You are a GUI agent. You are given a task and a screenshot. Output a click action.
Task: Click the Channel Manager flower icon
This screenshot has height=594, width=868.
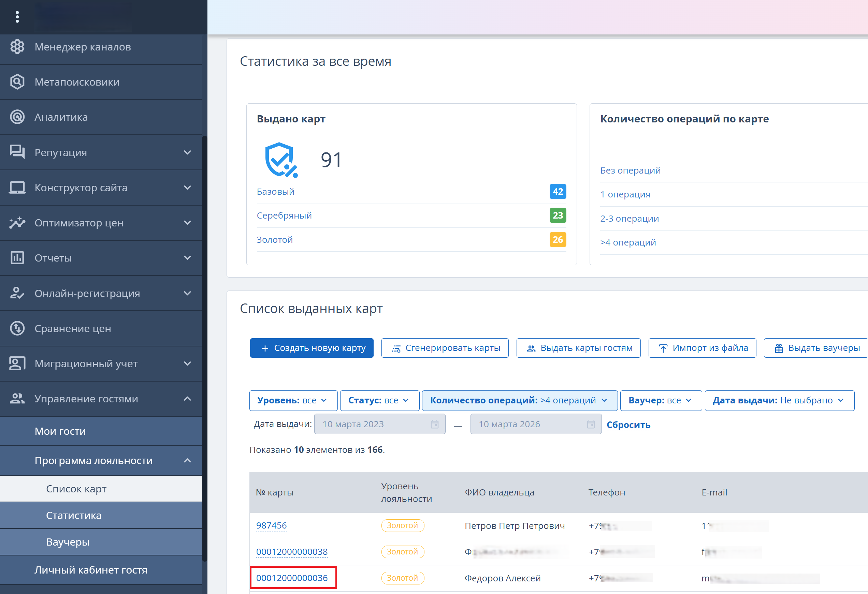click(17, 47)
